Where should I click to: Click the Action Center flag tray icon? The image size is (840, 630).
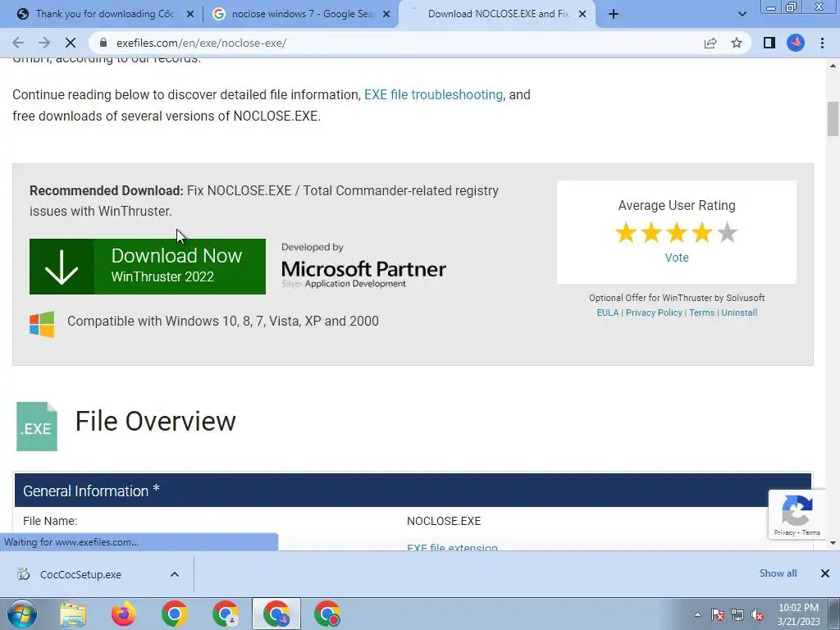click(718, 614)
